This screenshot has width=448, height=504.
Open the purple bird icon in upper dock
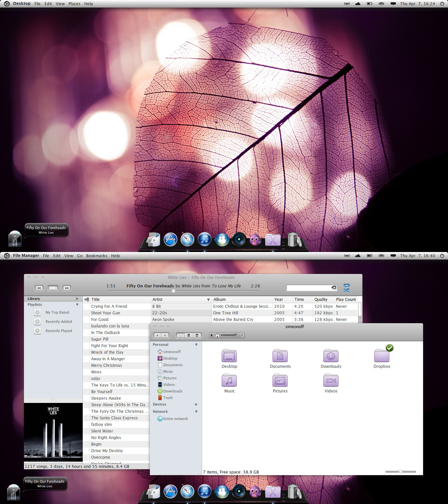coord(255,240)
